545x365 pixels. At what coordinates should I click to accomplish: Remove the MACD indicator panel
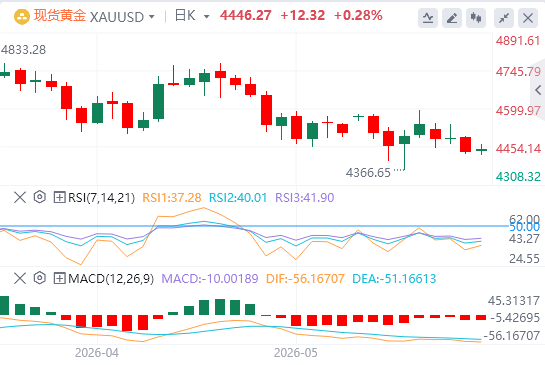pos(20,278)
